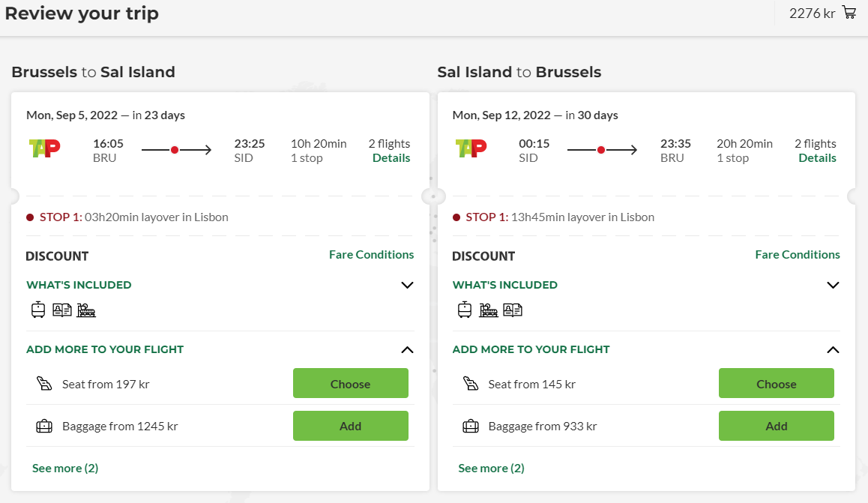This screenshot has height=503, width=868.
Task: Expand What's Included for Brussels to Sal Island
Action: click(x=407, y=285)
